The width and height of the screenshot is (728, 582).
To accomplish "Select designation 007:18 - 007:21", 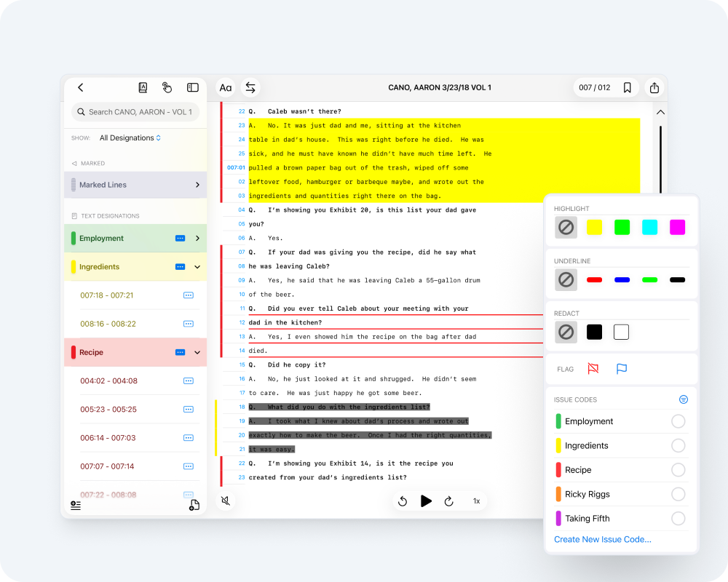I will [x=107, y=295].
